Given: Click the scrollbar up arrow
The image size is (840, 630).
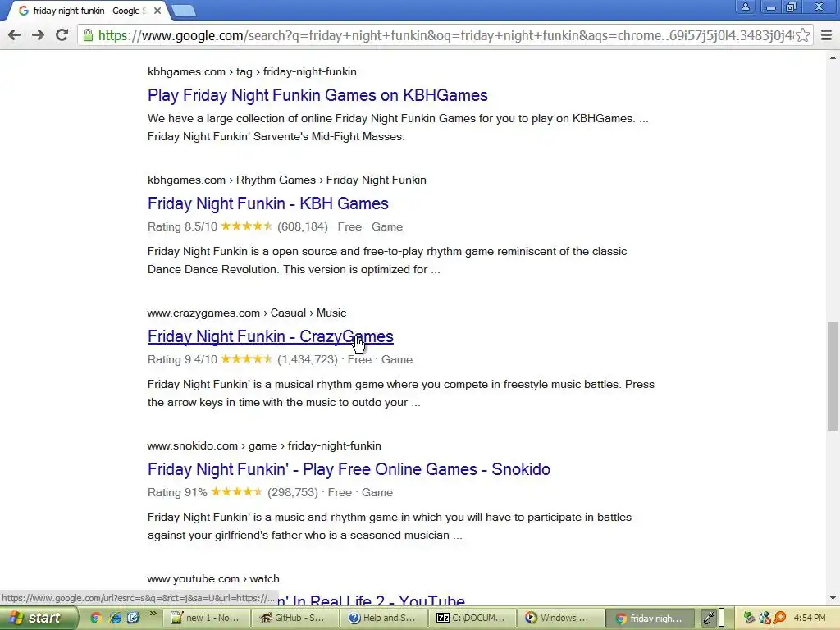Looking at the screenshot, I should tap(833, 57).
